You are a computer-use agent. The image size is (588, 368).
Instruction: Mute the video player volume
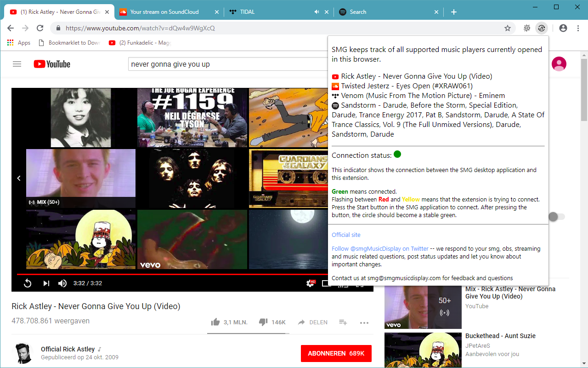[62, 283]
